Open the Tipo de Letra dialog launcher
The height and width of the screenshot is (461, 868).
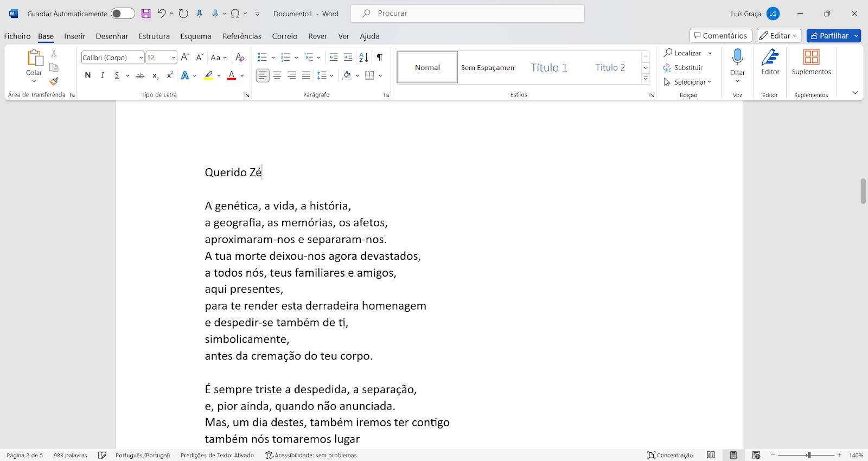coord(247,95)
